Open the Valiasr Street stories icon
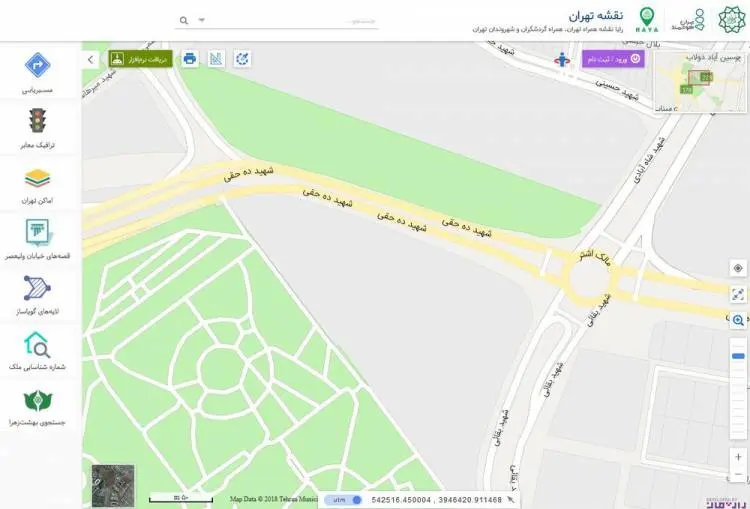This screenshot has height=509, width=750. 38,232
